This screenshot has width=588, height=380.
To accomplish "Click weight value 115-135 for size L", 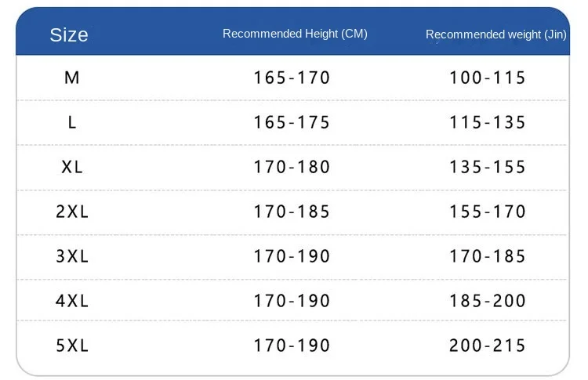I will tap(488, 122).
